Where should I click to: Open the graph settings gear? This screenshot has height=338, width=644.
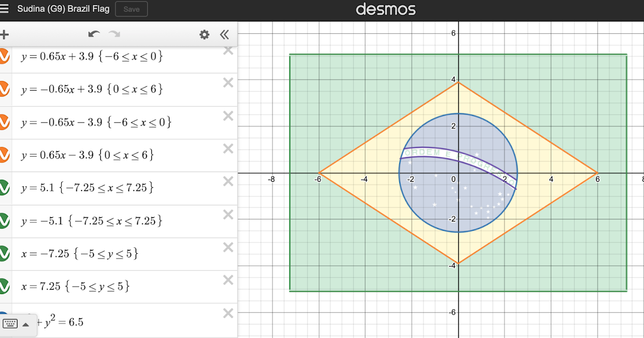[x=204, y=34]
